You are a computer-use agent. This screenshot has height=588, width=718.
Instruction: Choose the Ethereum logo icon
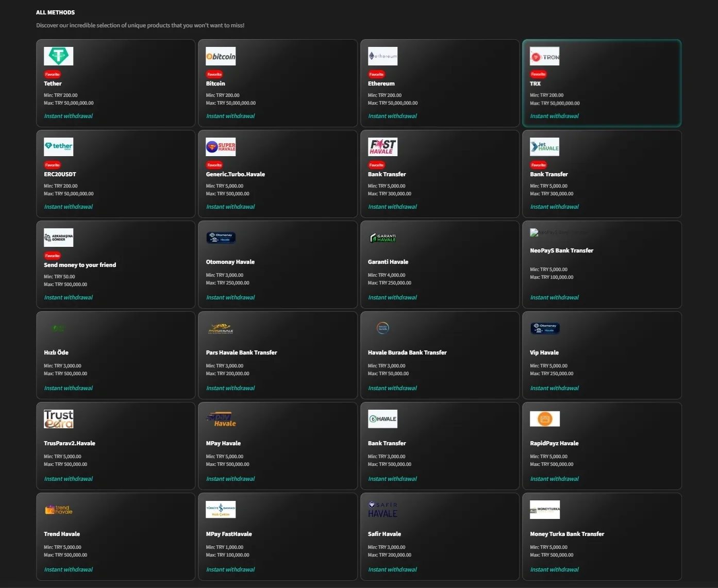382,56
